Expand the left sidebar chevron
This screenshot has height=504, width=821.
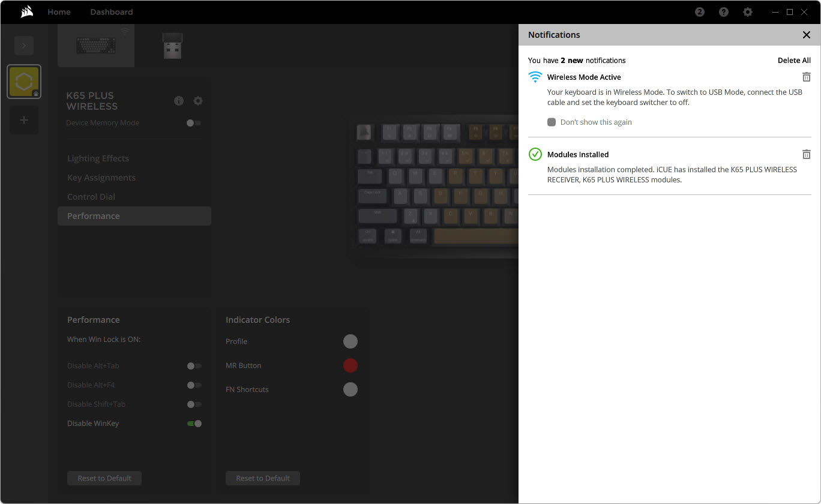click(x=24, y=46)
